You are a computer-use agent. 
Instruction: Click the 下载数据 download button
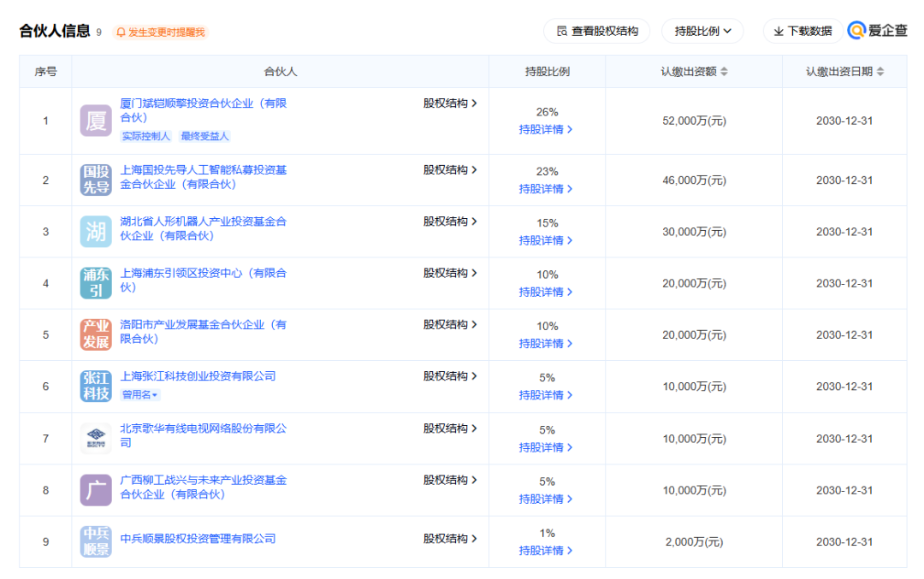tap(802, 31)
